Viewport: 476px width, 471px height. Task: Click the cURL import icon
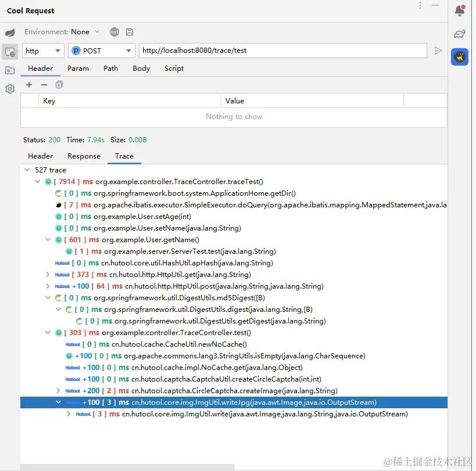(x=114, y=32)
